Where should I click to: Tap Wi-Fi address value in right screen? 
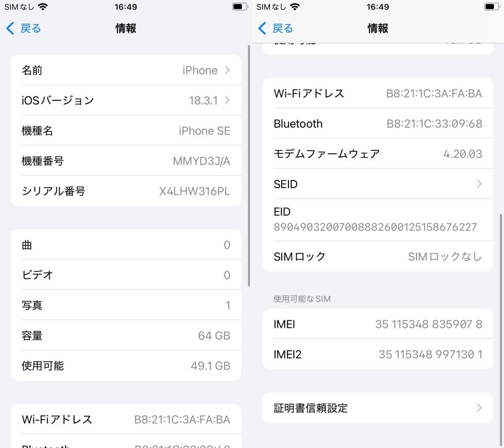click(x=434, y=93)
